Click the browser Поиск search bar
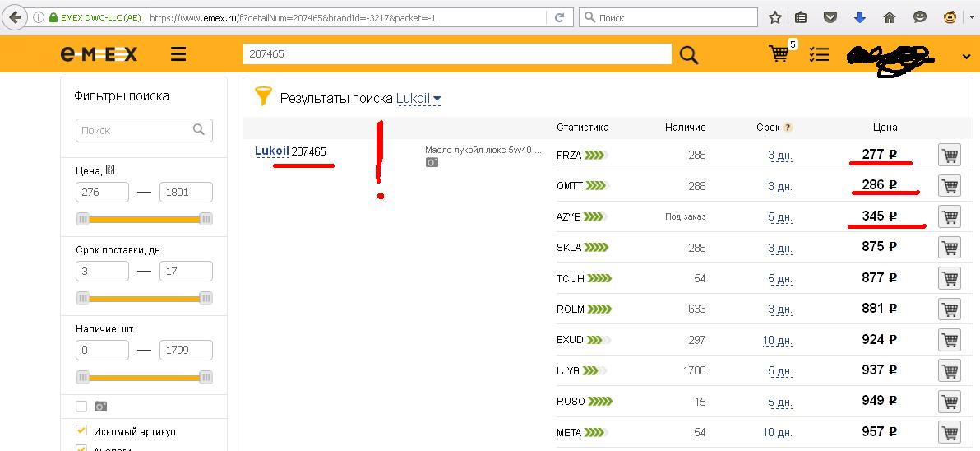 pyautogui.click(x=668, y=17)
